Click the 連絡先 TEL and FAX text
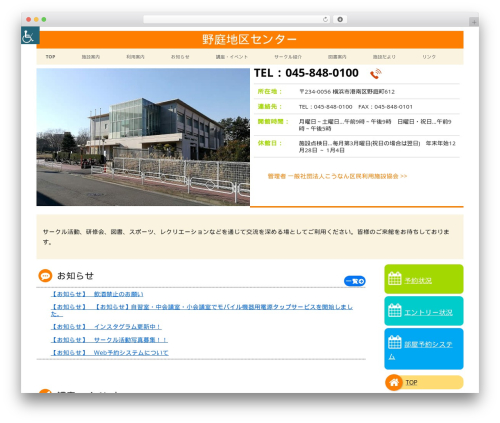 point(356,107)
